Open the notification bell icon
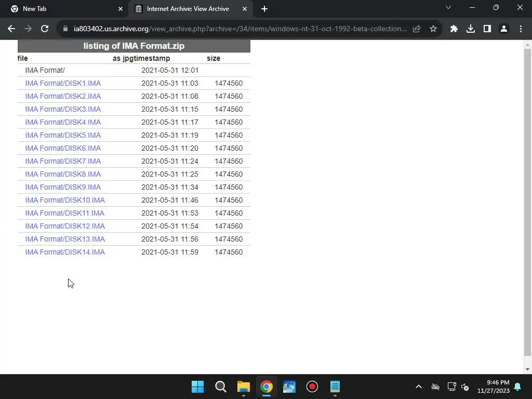The image size is (532, 399). [x=518, y=387]
